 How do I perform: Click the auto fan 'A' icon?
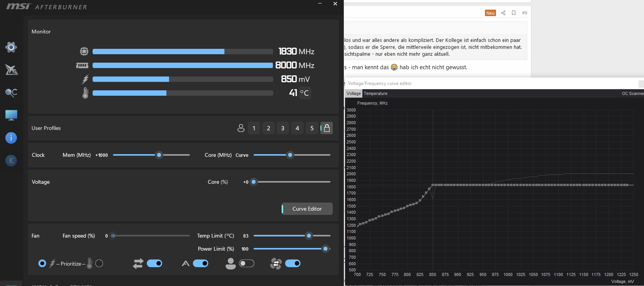point(186,263)
